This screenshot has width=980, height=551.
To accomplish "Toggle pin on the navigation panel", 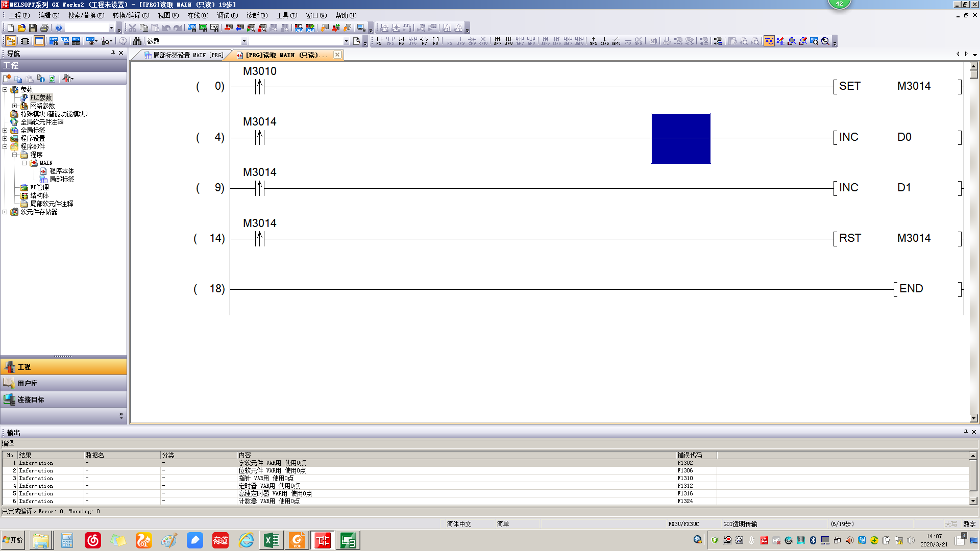I will pyautogui.click(x=113, y=53).
